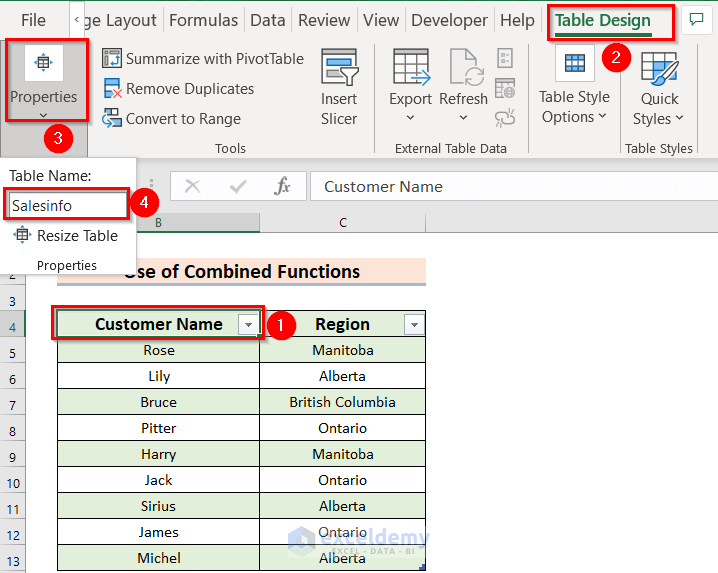Viewport: 718px width, 573px height.
Task: Select the cell containing Harry
Action: coord(158,454)
